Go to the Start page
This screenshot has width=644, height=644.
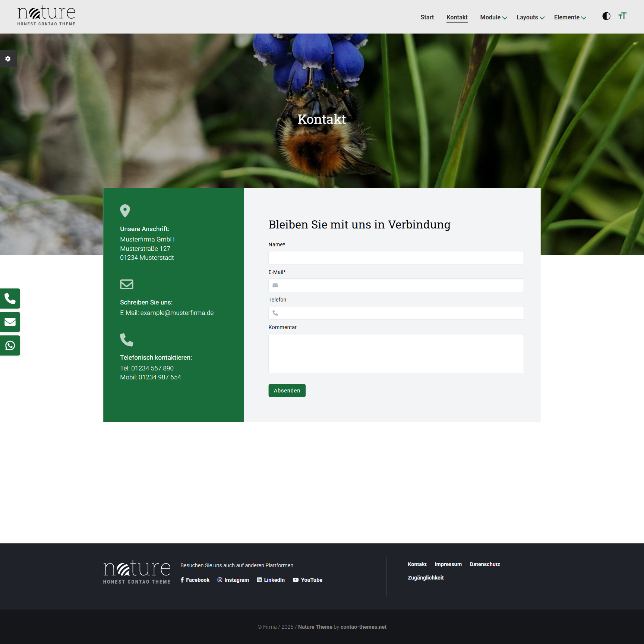pos(427,17)
